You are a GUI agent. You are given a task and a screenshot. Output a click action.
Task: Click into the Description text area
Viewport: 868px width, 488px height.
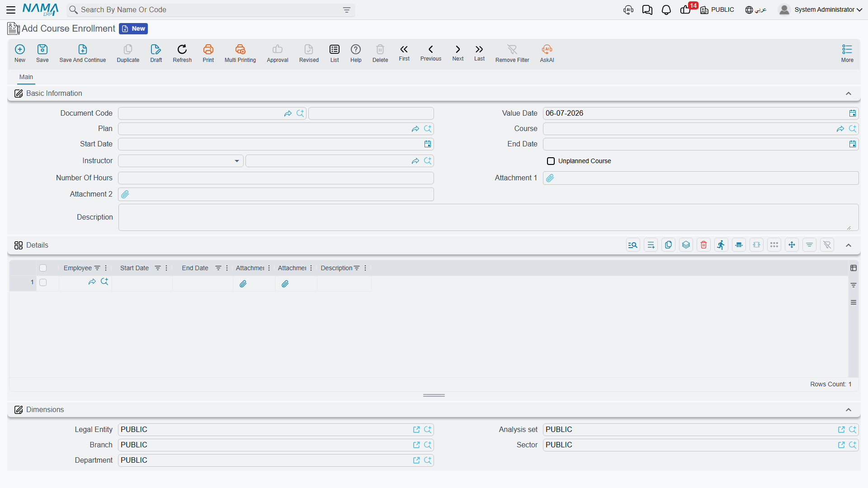488,217
